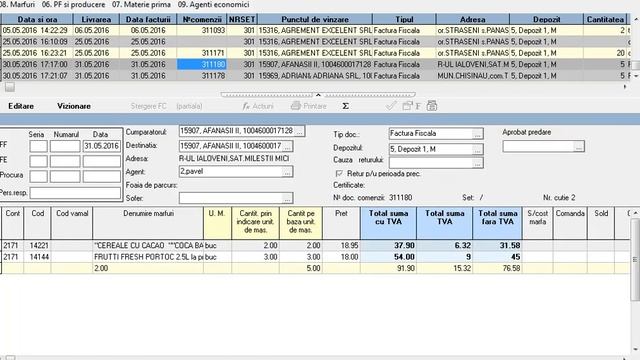Image resolution: width=640 pixels, height=360 pixels.
Task: Click upper grid vertical scrollbar down arrow
Action: (636, 76)
